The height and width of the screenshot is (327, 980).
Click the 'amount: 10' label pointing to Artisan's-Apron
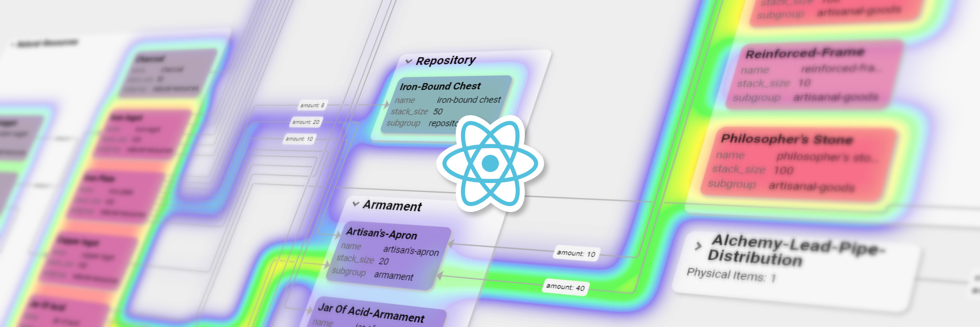coord(576,253)
